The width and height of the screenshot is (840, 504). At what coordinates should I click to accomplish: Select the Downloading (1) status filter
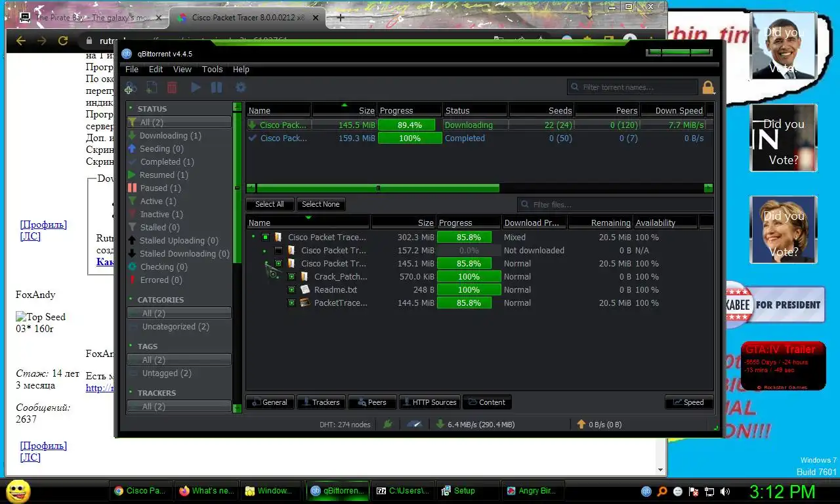coord(170,136)
